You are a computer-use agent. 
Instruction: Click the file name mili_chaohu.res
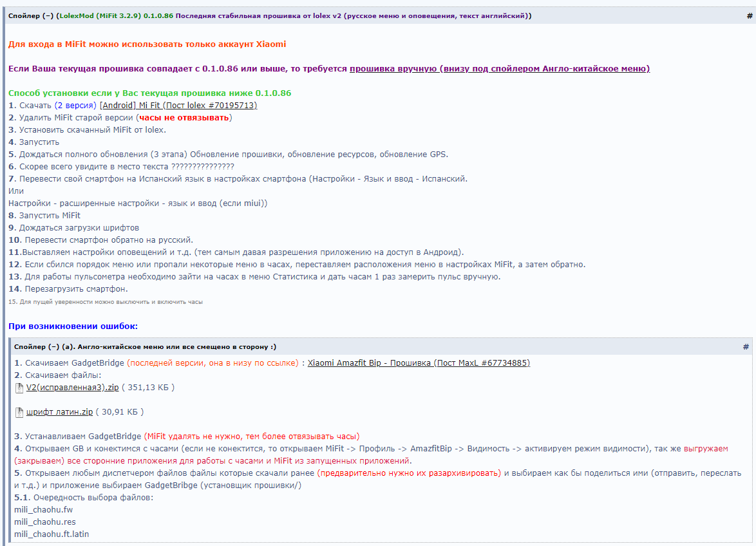pyautogui.click(x=45, y=522)
